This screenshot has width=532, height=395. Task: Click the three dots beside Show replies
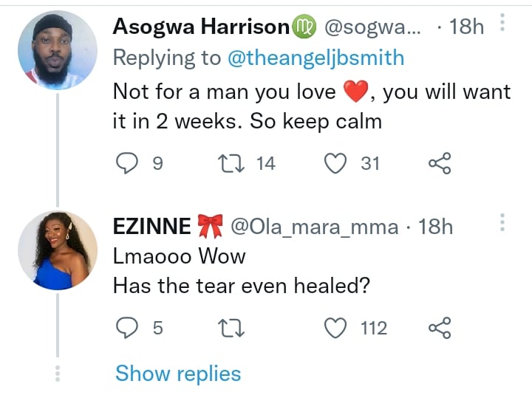(57, 374)
